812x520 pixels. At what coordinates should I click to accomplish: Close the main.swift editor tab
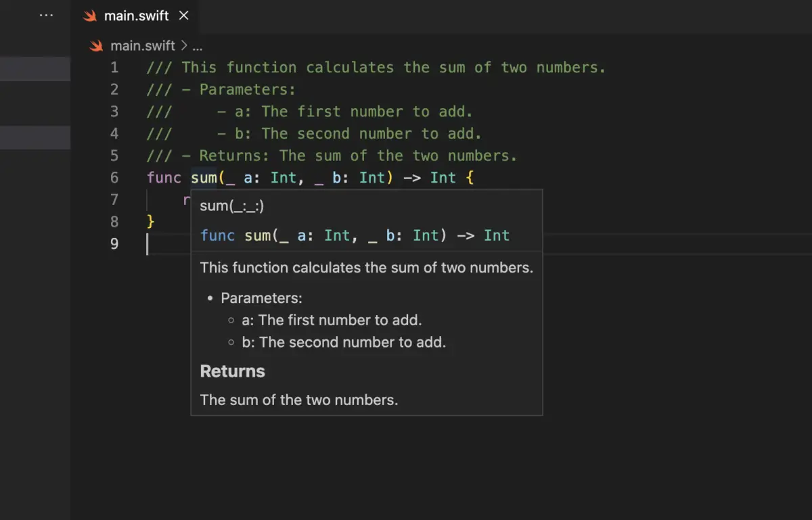184,16
